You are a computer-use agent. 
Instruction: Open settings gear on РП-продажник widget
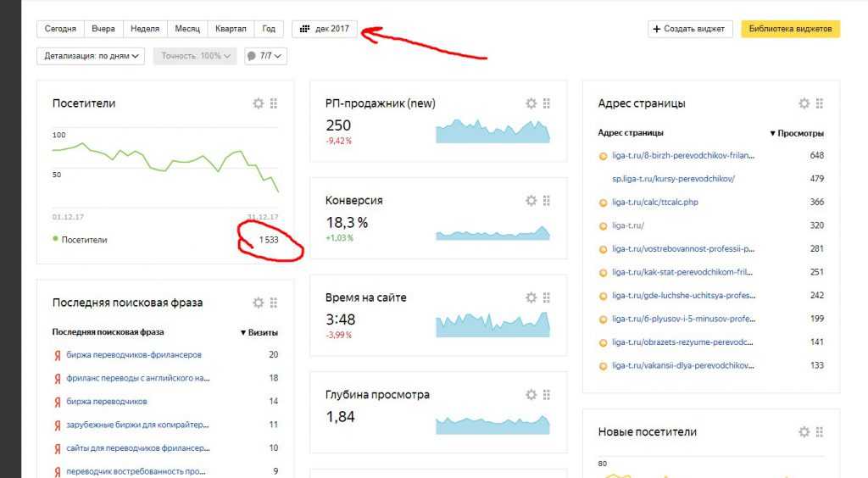(531, 103)
